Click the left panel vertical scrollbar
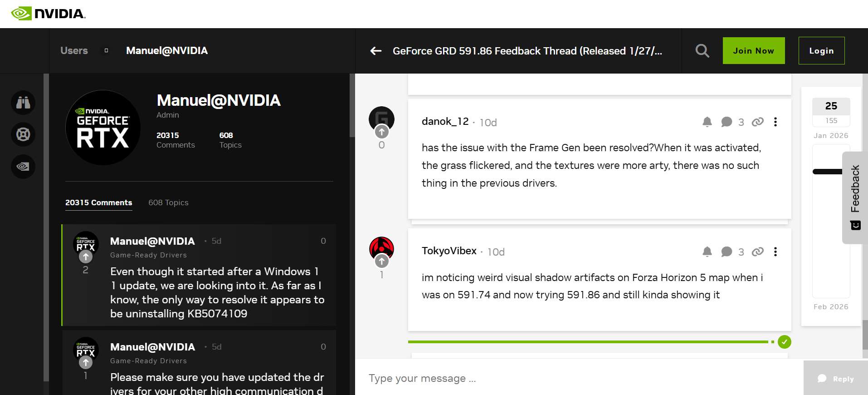868x395 pixels. tap(352, 105)
